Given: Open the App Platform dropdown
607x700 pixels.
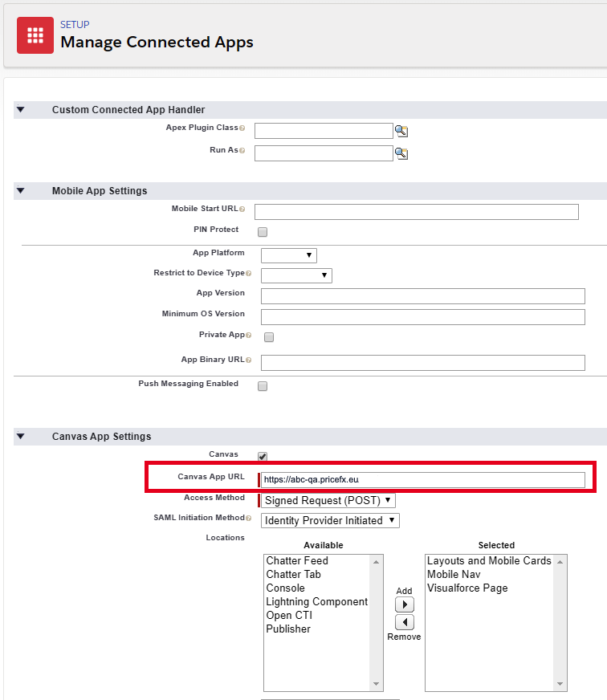Looking at the screenshot, I should pos(289,255).
